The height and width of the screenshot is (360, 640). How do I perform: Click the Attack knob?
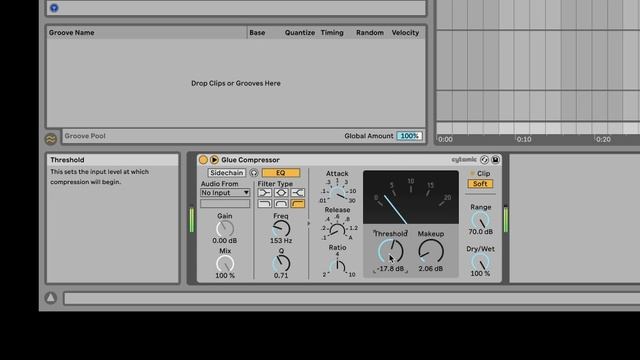(x=338, y=194)
